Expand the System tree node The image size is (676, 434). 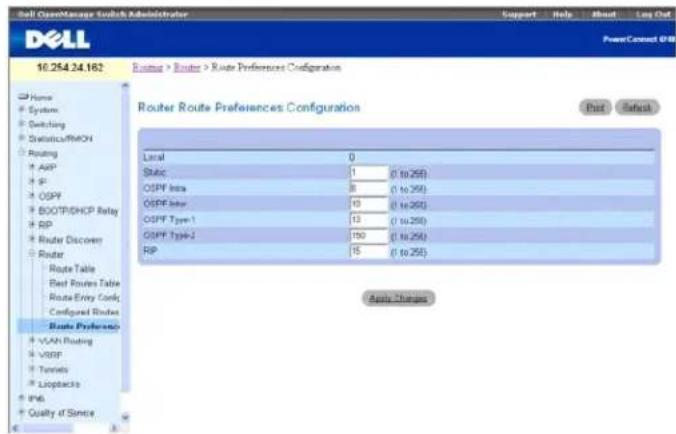click(21, 110)
